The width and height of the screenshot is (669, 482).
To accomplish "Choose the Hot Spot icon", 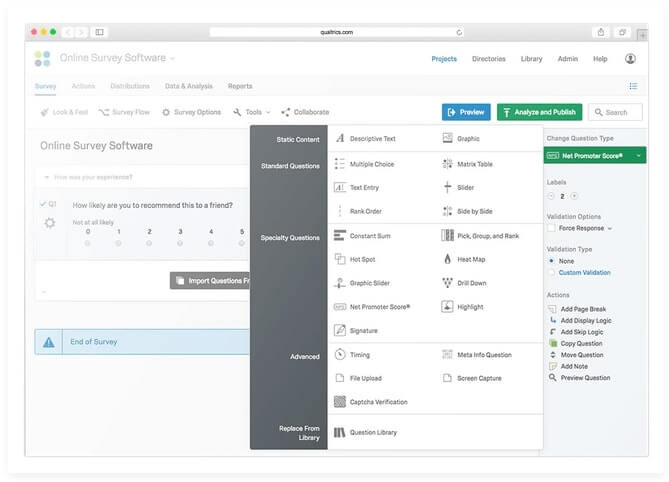I will [340, 259].
